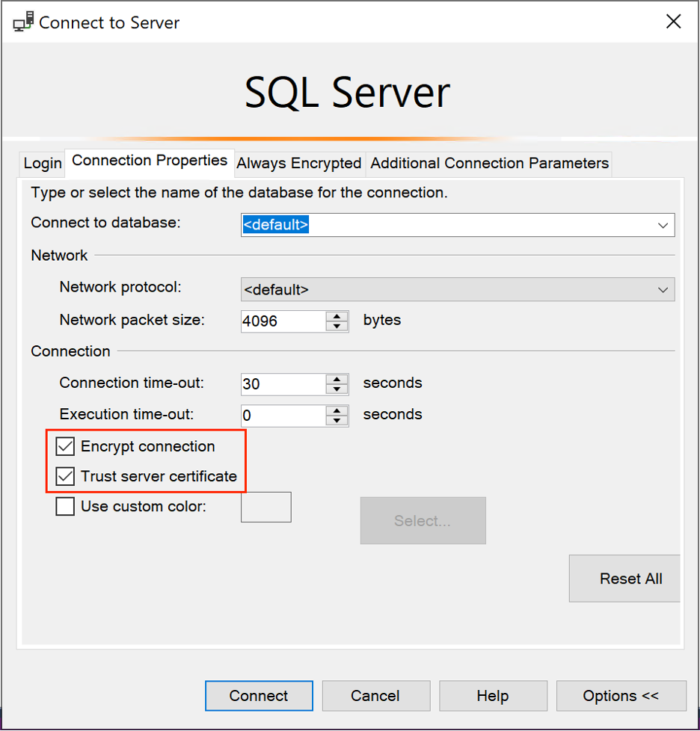Increase execution time-out with up arrow
This screenshot has width=700, height=731.
337,410
